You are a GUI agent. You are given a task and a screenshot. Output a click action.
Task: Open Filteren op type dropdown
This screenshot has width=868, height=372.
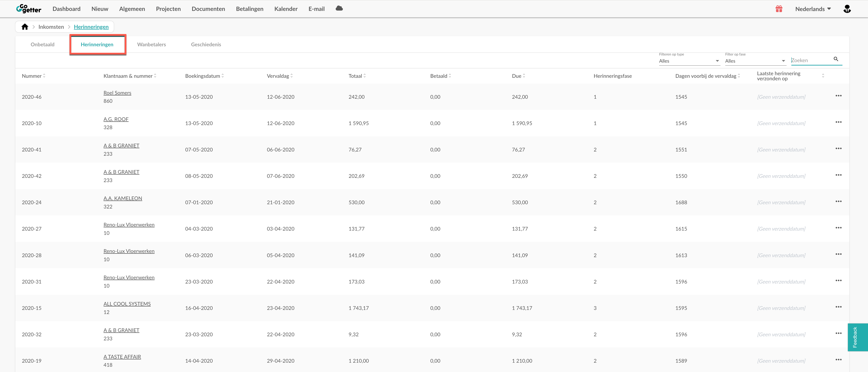[x=689, y=61]
